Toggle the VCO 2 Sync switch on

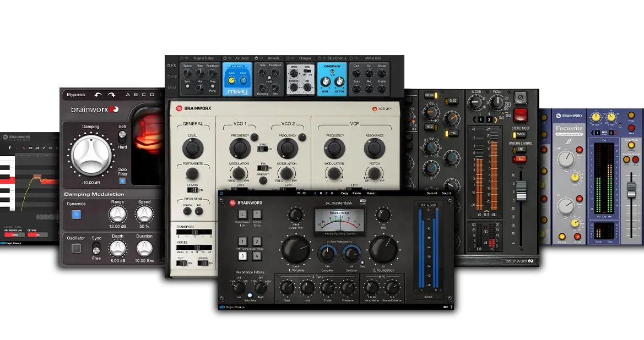tap(263, 149)
